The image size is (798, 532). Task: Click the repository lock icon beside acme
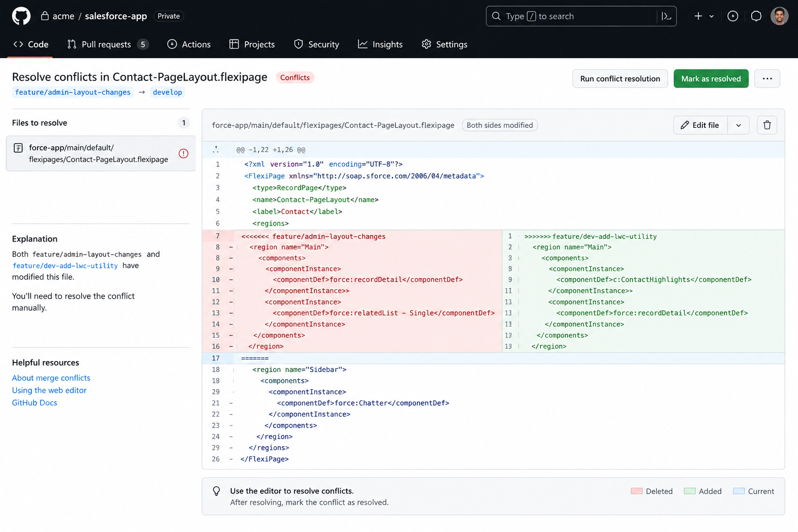click(45, 16)
